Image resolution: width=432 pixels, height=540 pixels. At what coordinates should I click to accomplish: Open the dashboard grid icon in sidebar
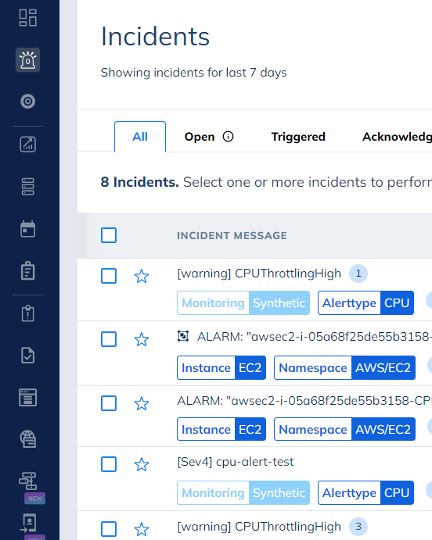28,18
